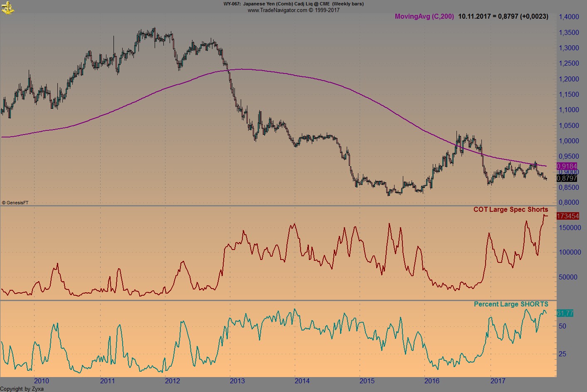Toggle the Percent Large SHORTS subgraph display
The height and width of the screenshot is (392, 587).
click(x=511, y=304)
